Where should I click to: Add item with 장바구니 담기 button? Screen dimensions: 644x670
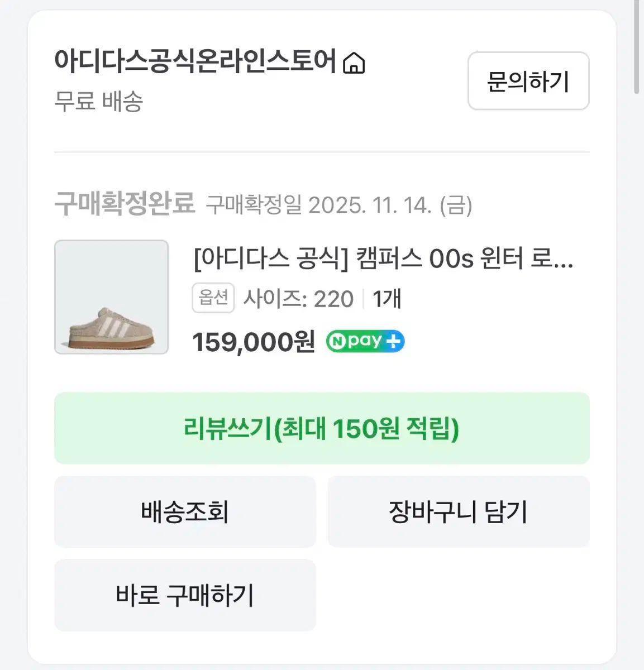tap(458, 512)
